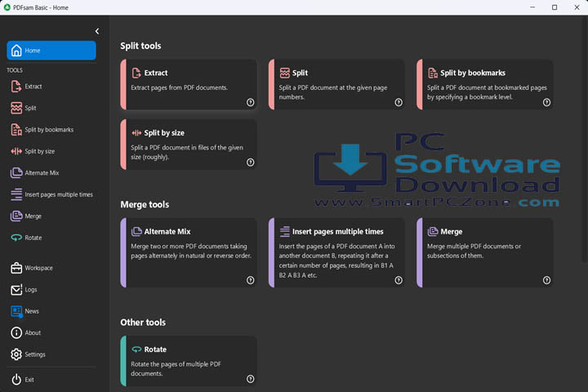The image size is (588, 392).
Task: Click help icon on Merge card
Action: coord(546,280)
